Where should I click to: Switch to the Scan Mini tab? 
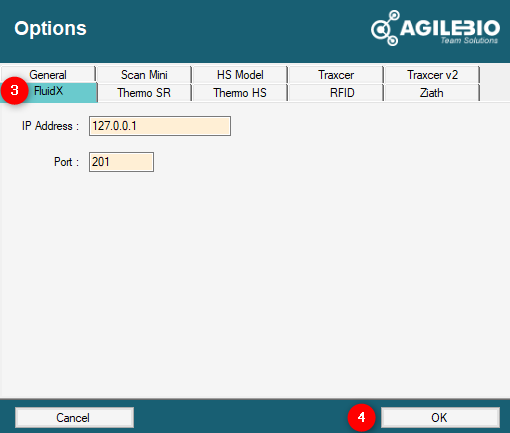tap(144, 75)
